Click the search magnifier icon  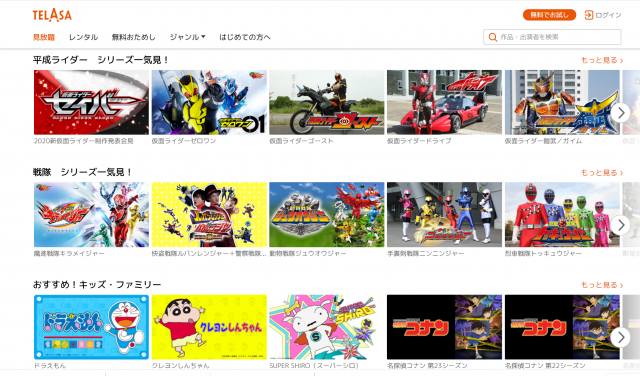[493, 37]
